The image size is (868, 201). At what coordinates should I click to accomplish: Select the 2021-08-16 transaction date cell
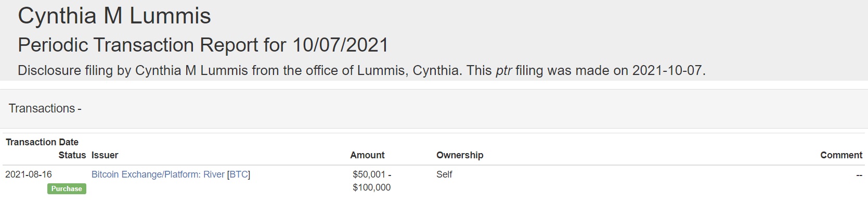[x=29, y=174]
